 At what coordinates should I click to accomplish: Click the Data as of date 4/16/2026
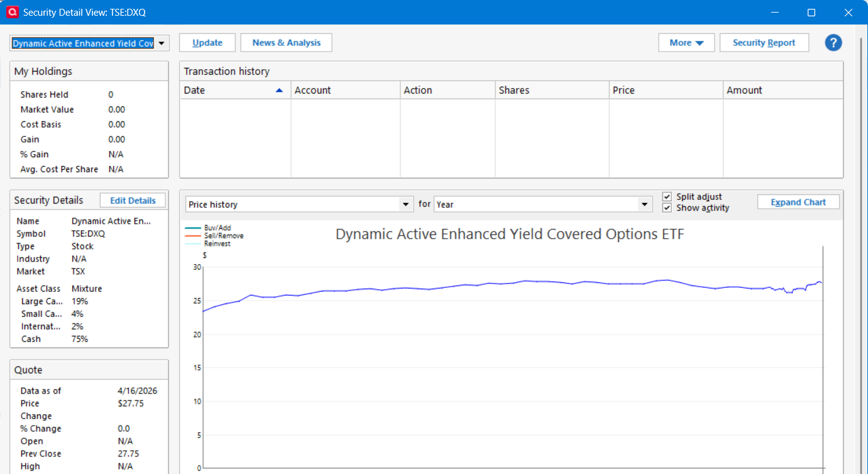coord(138,391)
